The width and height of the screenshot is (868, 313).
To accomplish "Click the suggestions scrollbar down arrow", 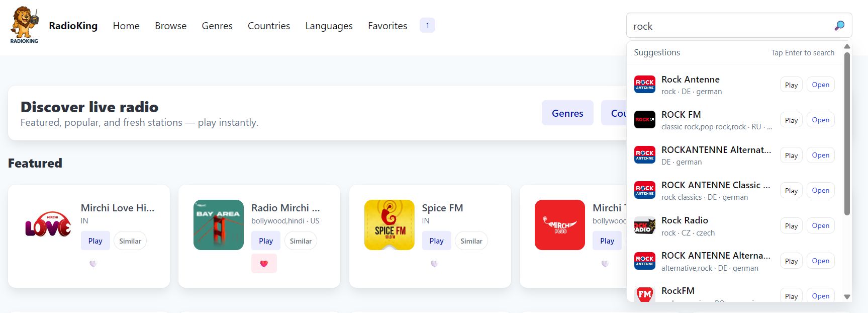I will 847,297.
